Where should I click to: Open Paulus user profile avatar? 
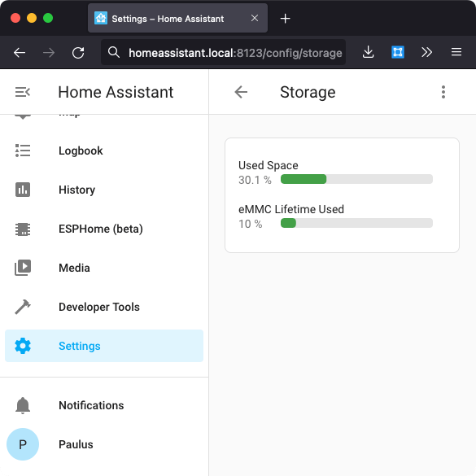click(x=23, y=444)
